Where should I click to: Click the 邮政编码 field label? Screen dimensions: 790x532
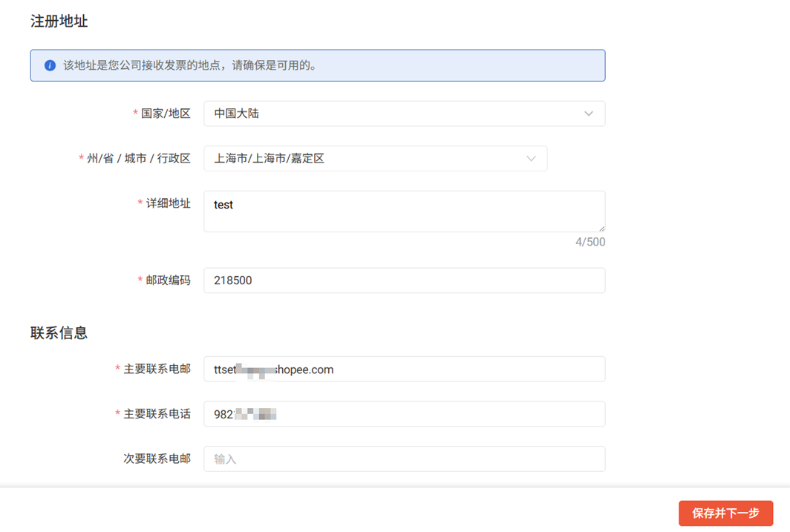168,280
